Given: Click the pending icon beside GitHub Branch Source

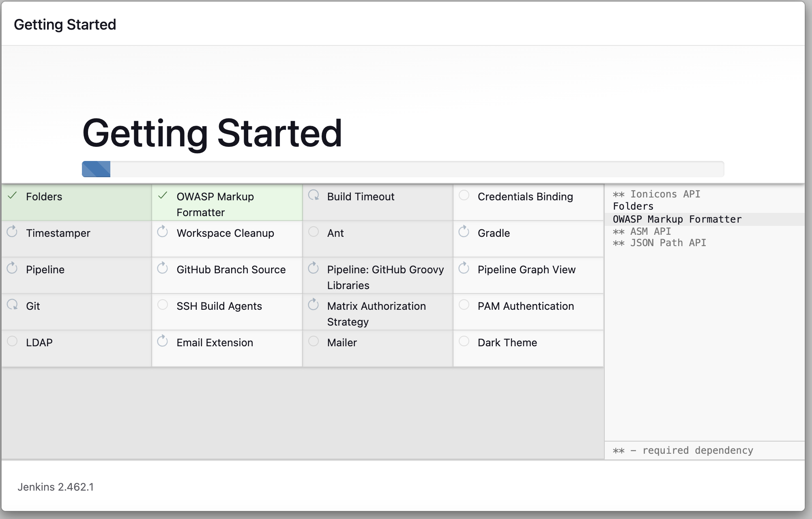Looking at the screenshot, I should (163, 268).
